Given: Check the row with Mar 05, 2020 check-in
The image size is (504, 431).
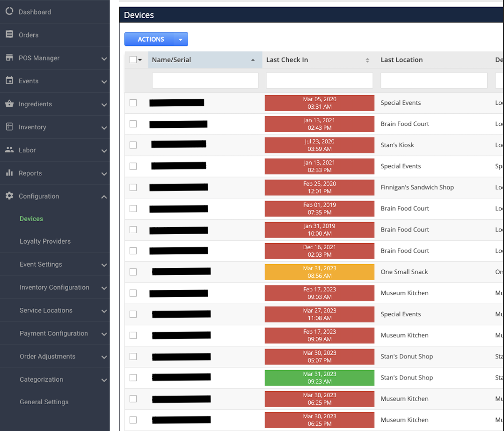Looking at the screenshot, I should tap(133, 103).
